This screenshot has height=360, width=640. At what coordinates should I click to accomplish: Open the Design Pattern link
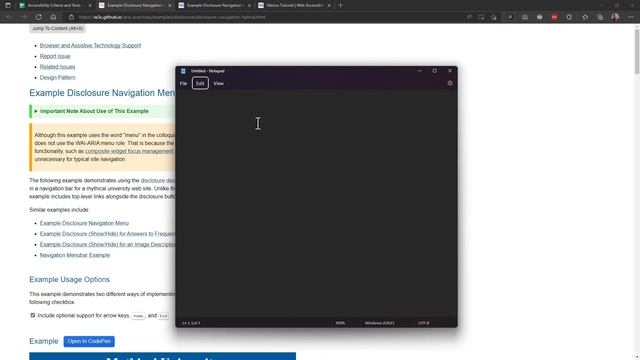58,77
